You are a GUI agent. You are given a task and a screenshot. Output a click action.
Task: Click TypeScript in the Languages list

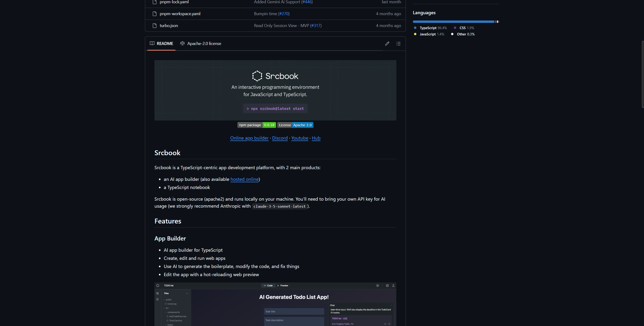(428, 28)
